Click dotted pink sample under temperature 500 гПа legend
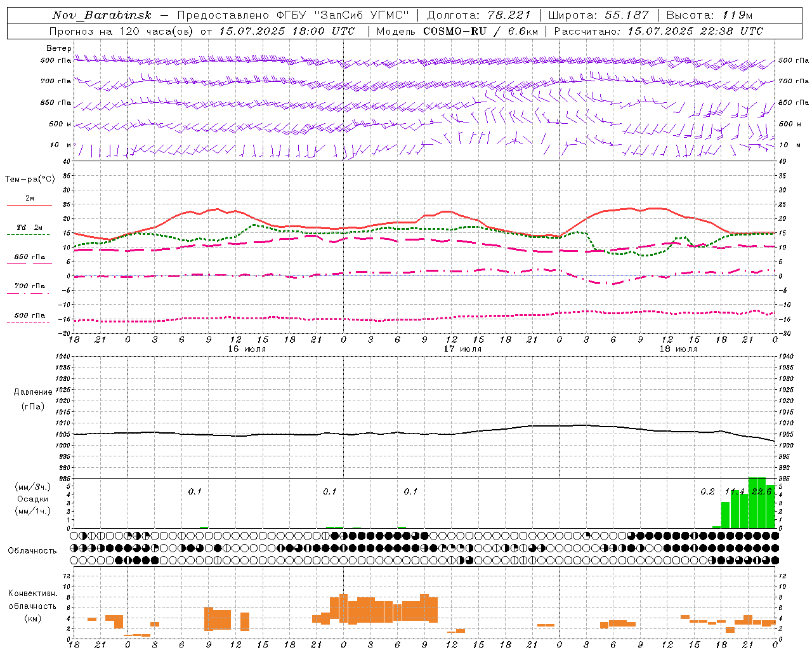The width and height of the screenshot is (812, 650). pos(29,322)
